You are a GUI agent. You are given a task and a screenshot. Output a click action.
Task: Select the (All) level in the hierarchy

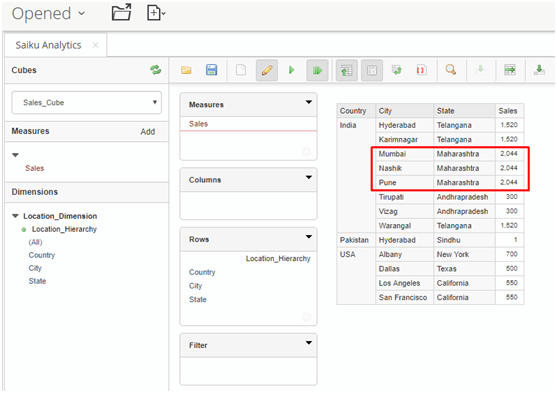[36, 242]
